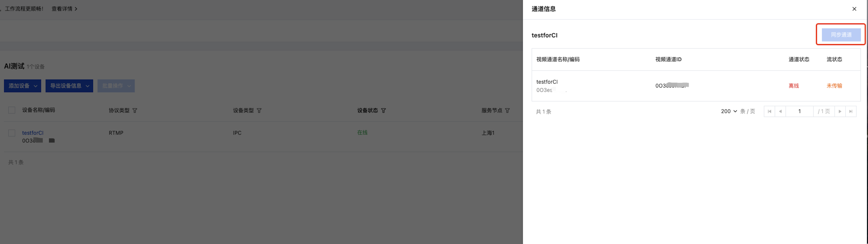Click the 设备名称/编码 column header

[x=38, y=110]
